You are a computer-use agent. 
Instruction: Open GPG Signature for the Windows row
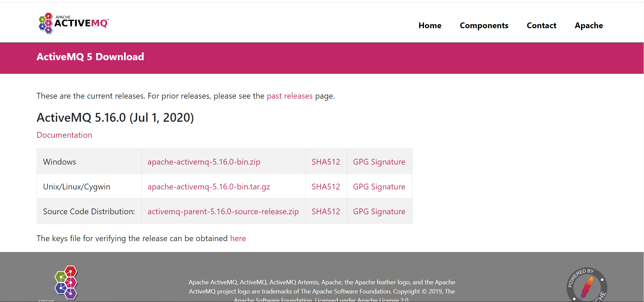click(379, 162)
